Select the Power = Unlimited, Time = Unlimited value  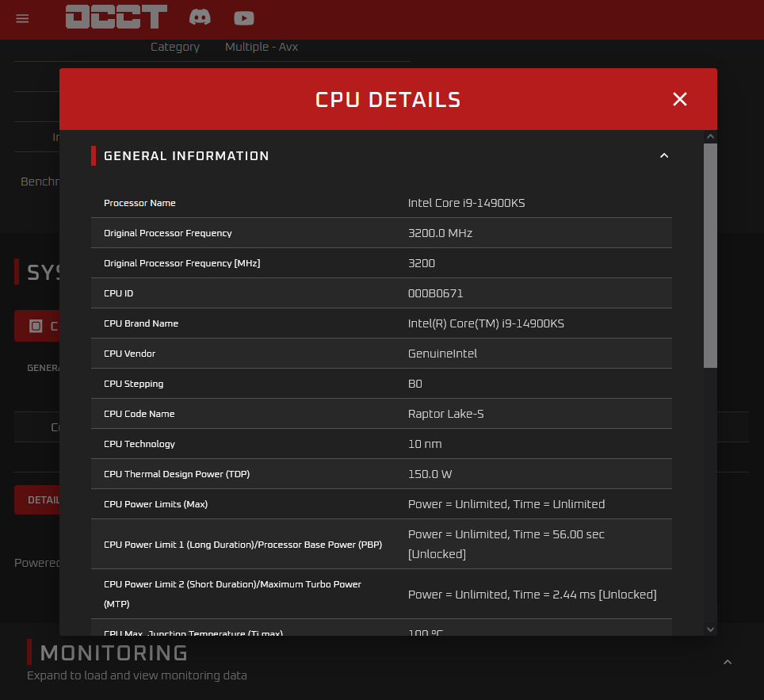click(506, 504)
